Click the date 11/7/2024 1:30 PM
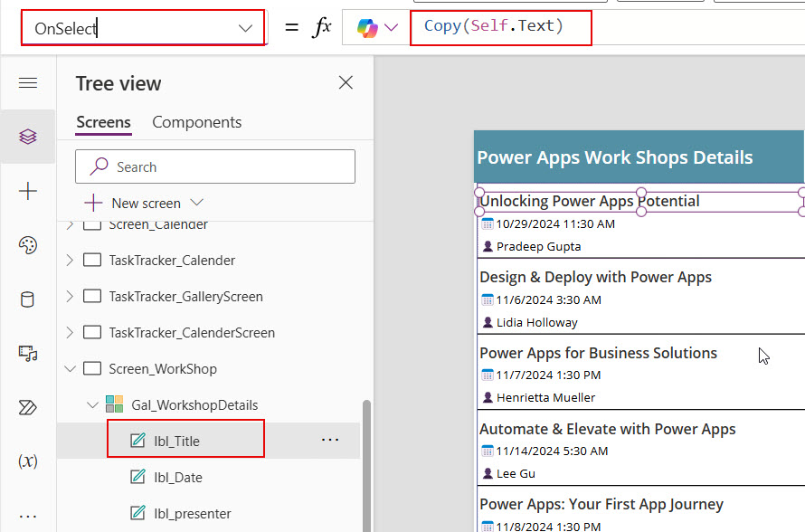805x532 pixels. coord(548,375)
